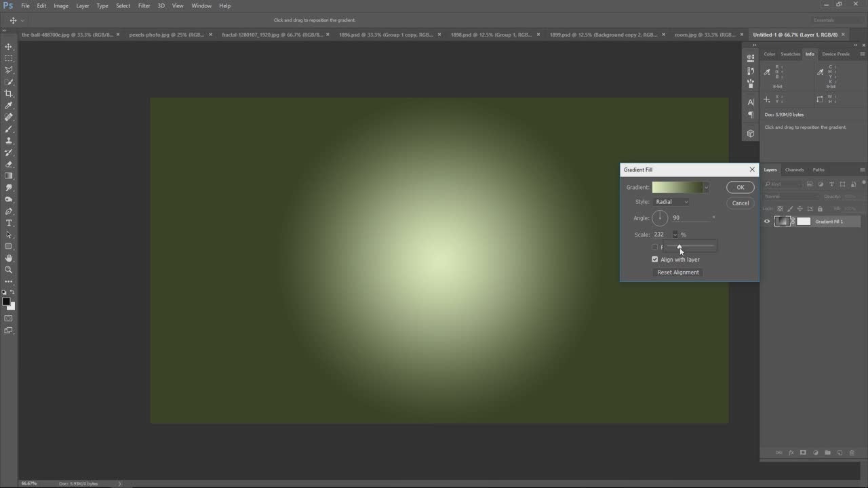The height and width of the screenshot is (488, 868).
Task: Select the Clone Stamp tool
Action: tap(9, 141)
